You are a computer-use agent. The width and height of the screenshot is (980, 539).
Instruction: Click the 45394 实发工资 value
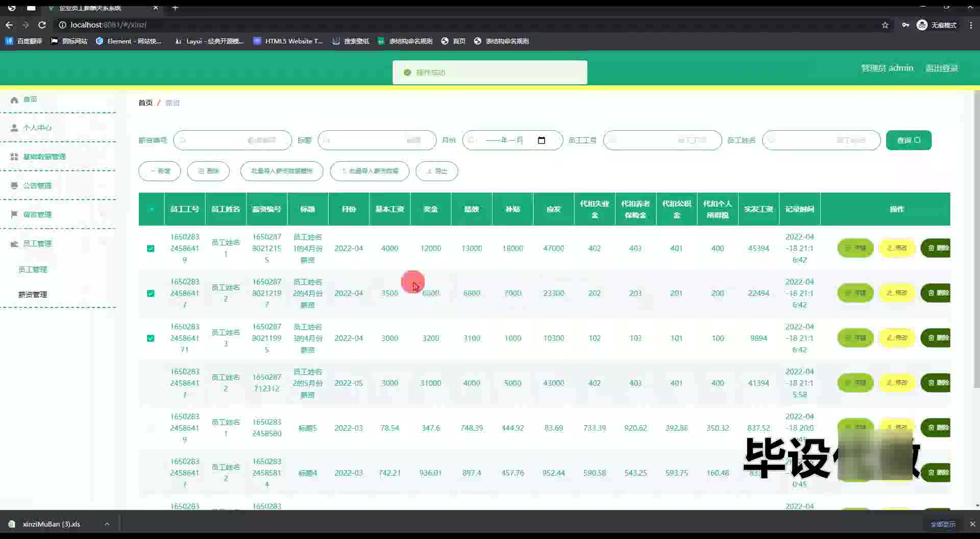758,248
